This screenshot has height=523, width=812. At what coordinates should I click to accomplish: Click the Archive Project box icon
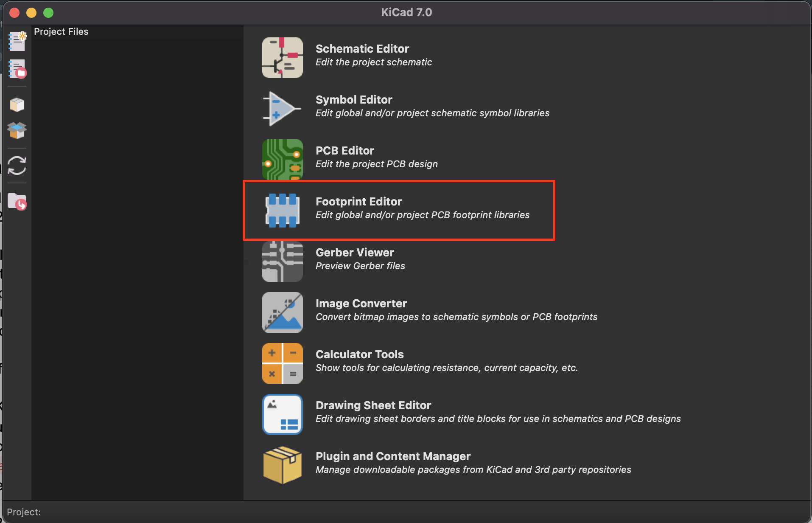click(x=17, y=104)
